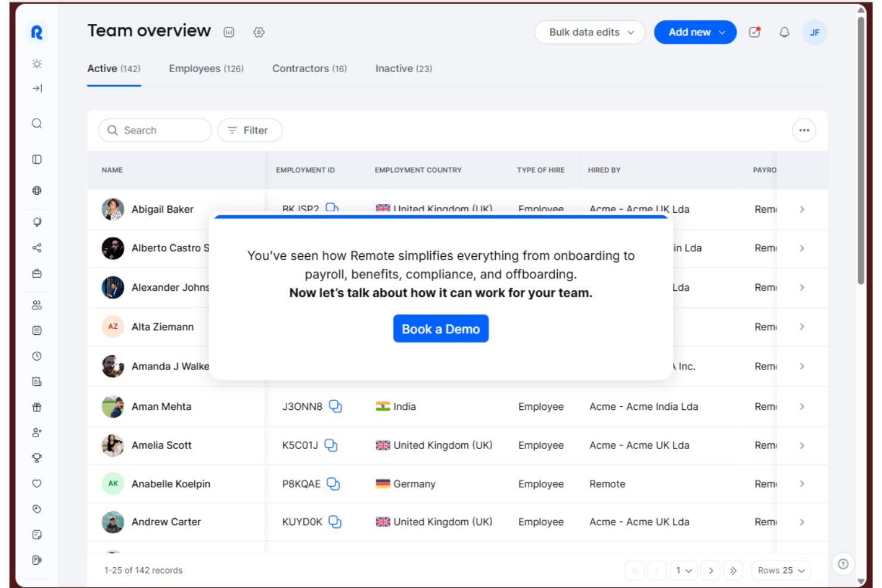Click the sidebar lightbulb icon
Image resolution: width=882 pixels, height=588 pixels.
(x=37, y=222)
